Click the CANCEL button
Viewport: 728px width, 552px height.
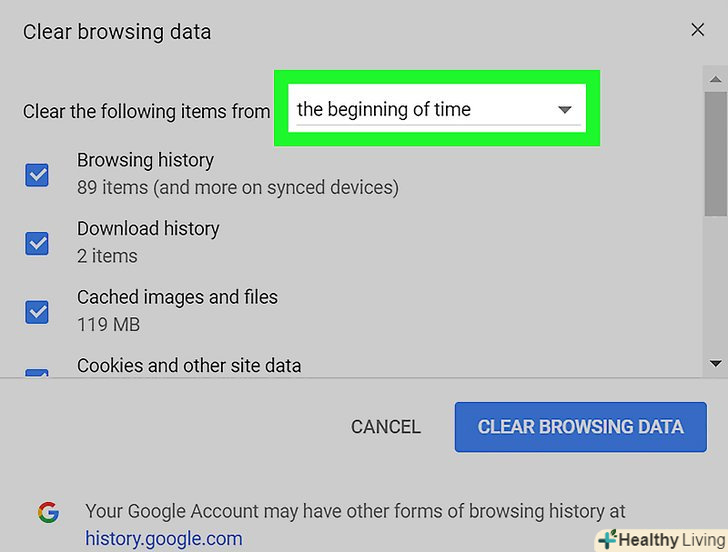tap(386, 427)
